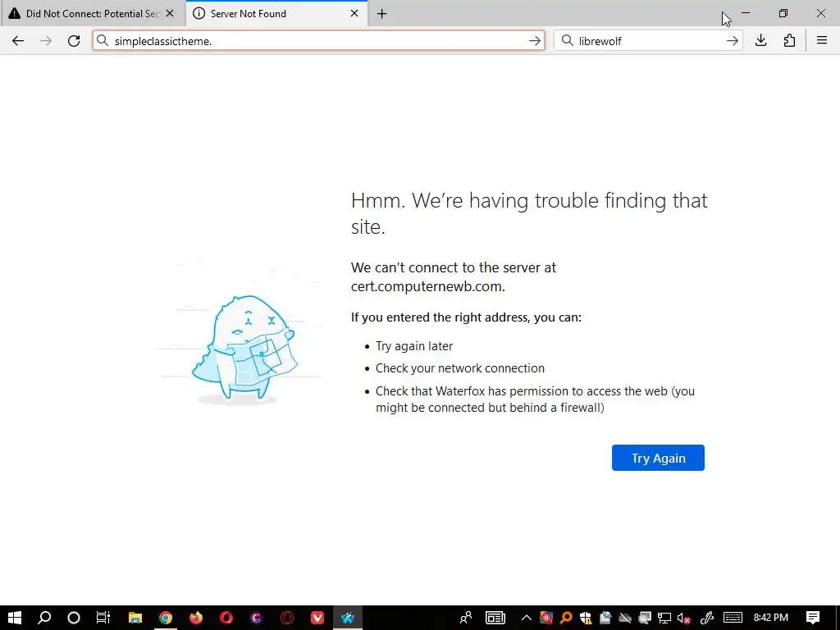Open Windows Ink Workspace pen icon

(707, 618)
